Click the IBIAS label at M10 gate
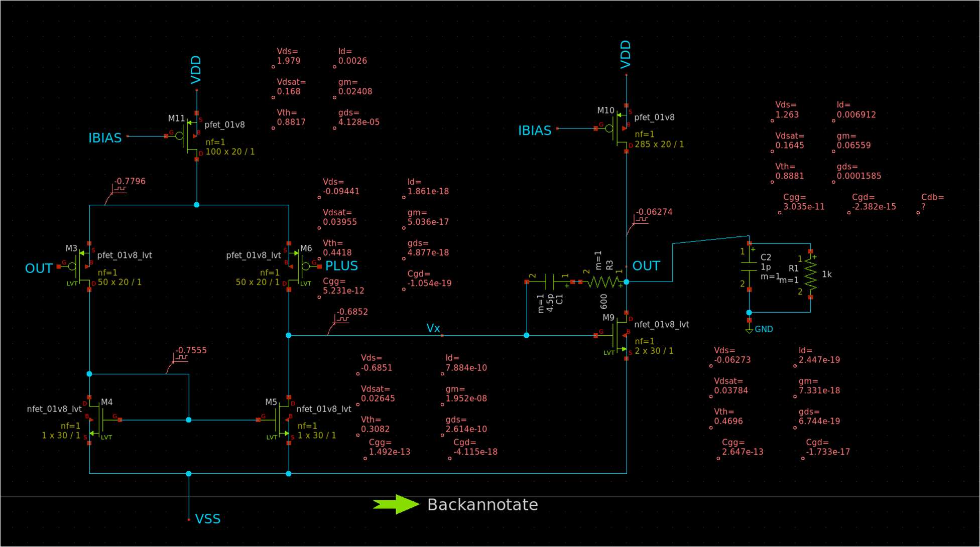This screenshot has height=547, width=980. click(x=535, y=130)
